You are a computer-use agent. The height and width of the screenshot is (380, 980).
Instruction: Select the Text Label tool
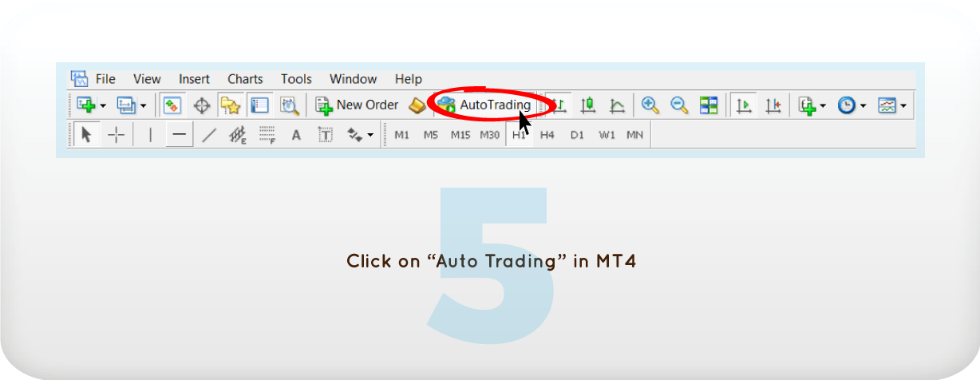click(x=325, y=135)
